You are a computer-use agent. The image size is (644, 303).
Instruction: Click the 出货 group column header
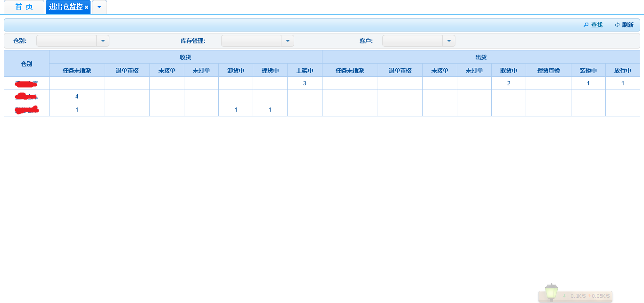pos(481,57)
